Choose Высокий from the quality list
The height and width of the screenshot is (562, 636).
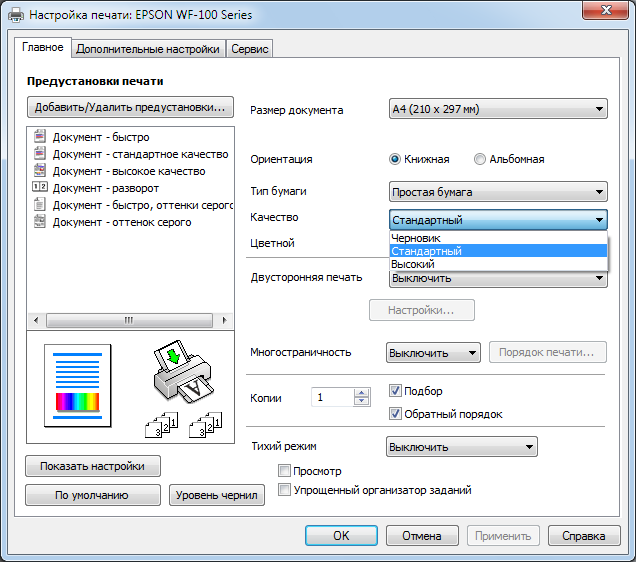(x=498, y=264)
